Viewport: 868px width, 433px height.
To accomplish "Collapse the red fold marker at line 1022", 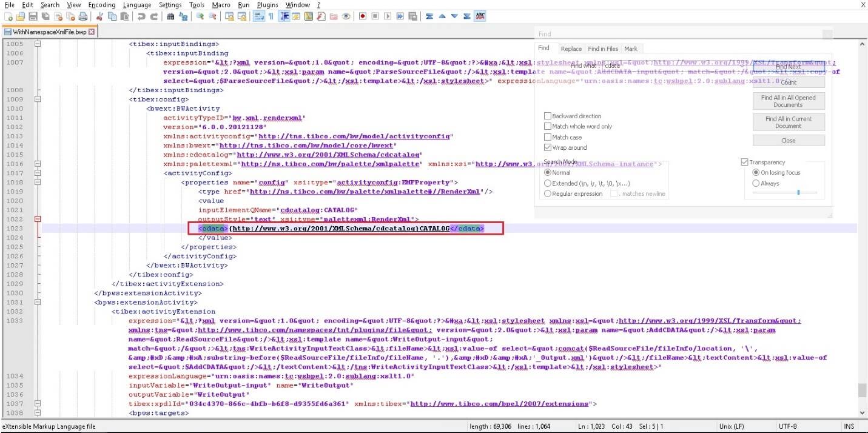I will click(x=38, y=219).
